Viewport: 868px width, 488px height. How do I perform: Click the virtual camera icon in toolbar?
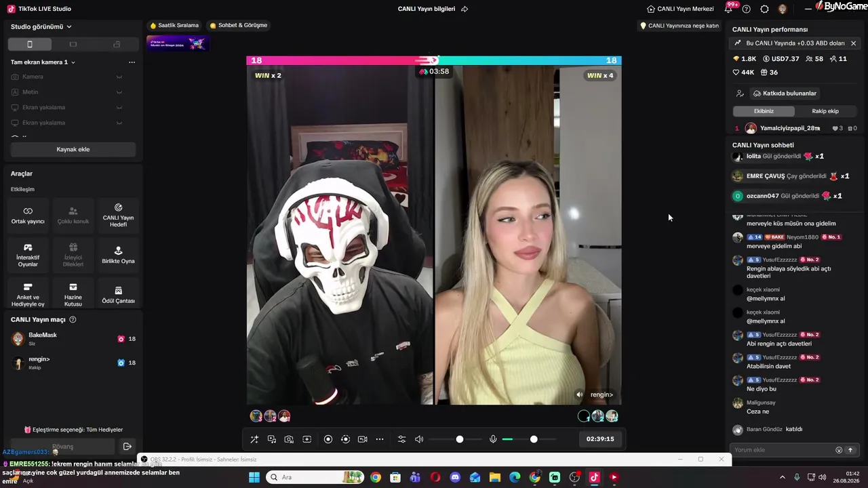click(x=363, y=439)
